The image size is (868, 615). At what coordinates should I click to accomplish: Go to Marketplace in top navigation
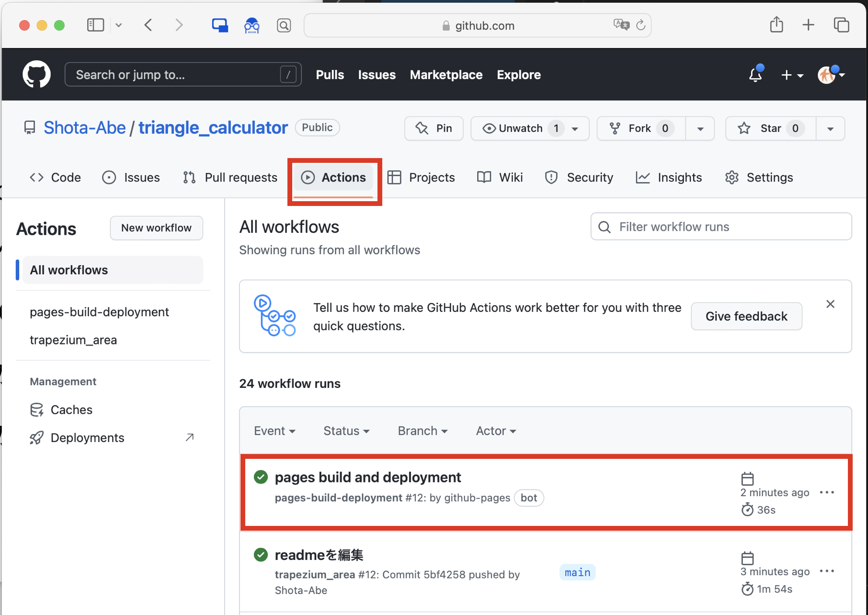click(446, 74)
